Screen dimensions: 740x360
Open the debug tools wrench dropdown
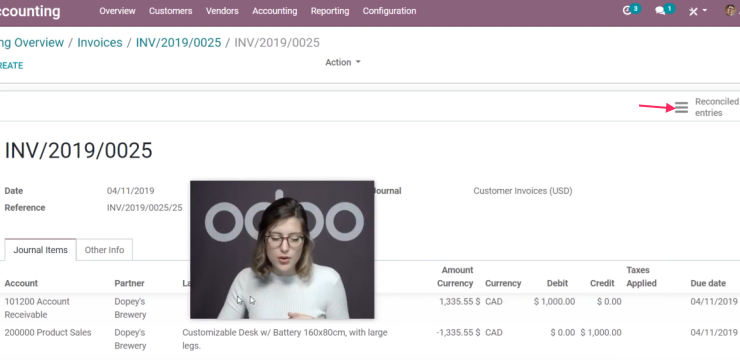698,11
